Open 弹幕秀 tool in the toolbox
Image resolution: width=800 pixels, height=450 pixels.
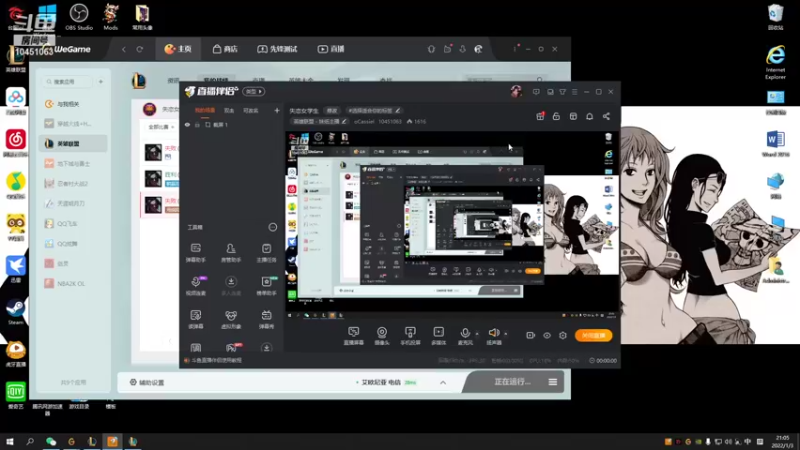(x=266, y=319)
